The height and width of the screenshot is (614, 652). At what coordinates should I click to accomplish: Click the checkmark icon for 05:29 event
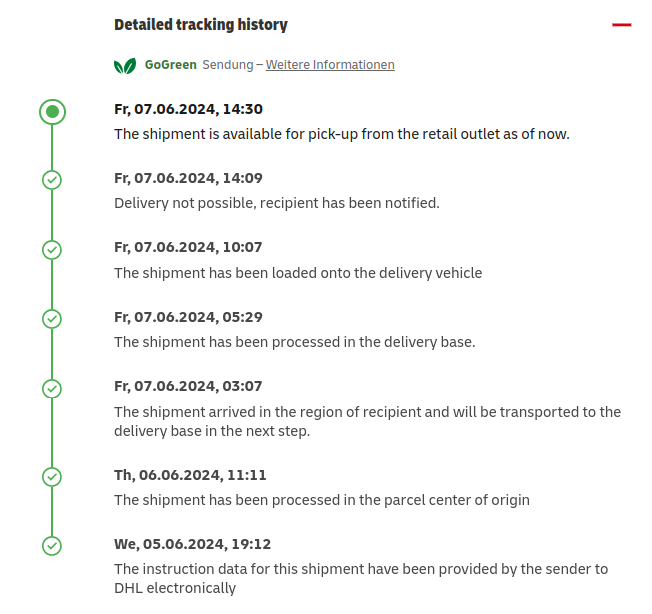coord(52,319)
